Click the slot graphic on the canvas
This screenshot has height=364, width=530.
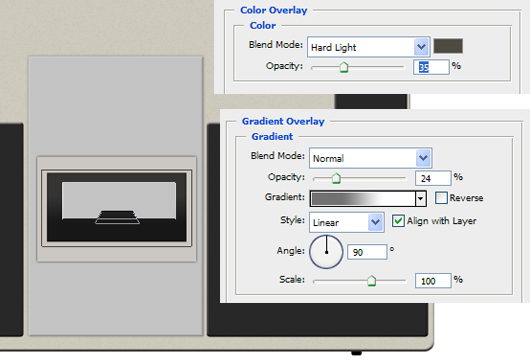(117, 208)
